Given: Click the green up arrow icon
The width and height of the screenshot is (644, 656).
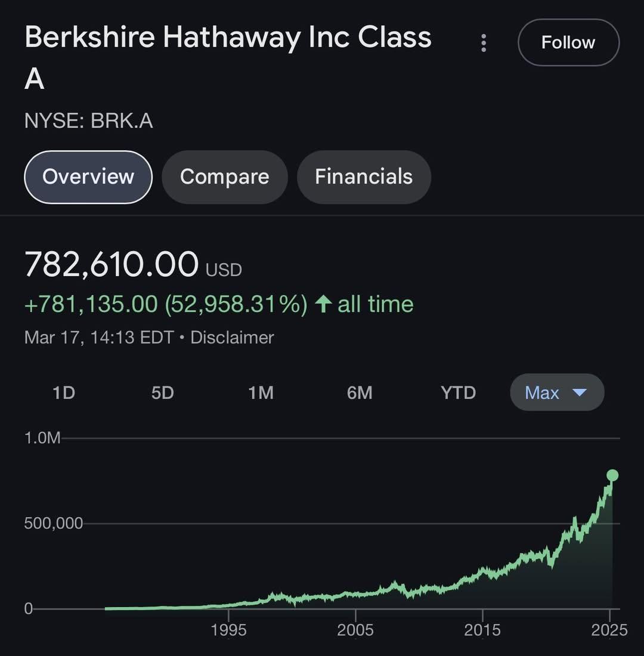Looking at the screenshot, I should tap(323, 304).
